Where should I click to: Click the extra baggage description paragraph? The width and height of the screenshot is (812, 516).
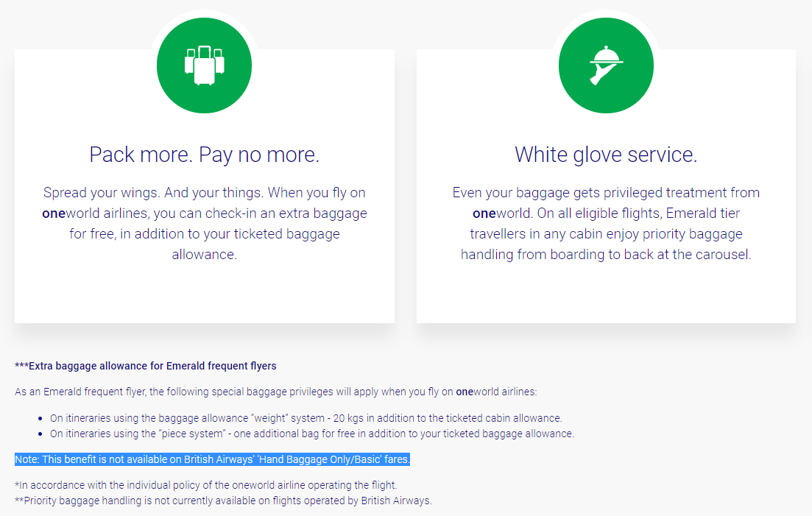point(204,224)
